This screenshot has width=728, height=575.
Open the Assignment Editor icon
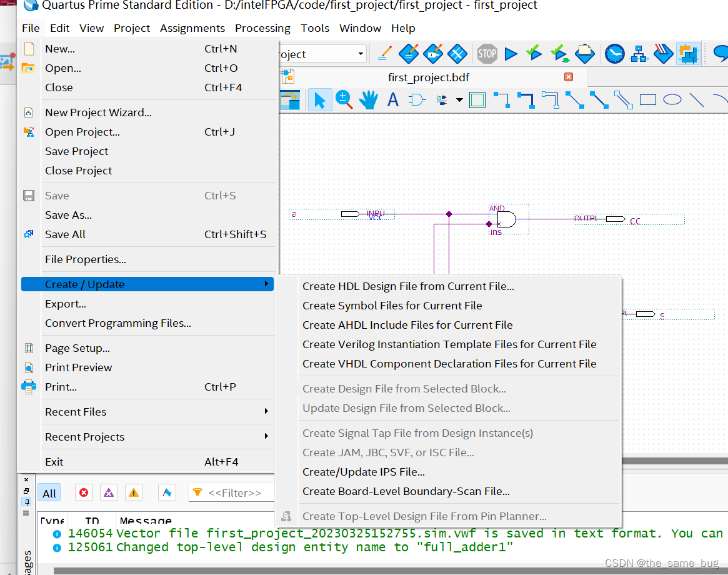coord(409,54)
